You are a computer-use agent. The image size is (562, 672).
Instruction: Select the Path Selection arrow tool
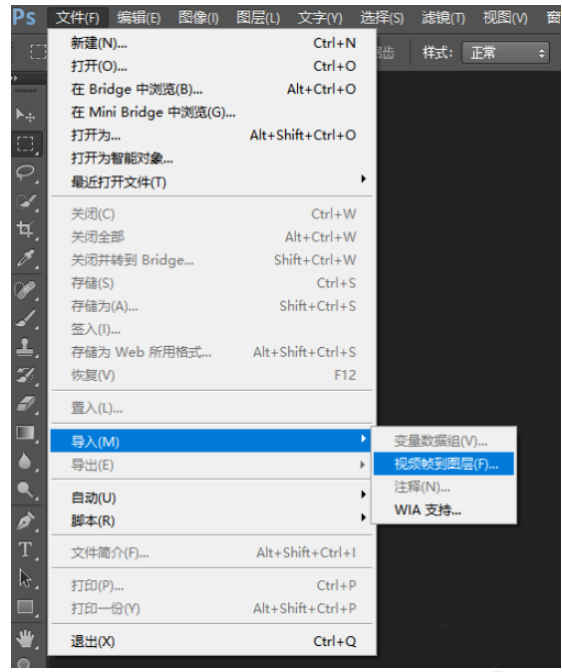(25, 578)
